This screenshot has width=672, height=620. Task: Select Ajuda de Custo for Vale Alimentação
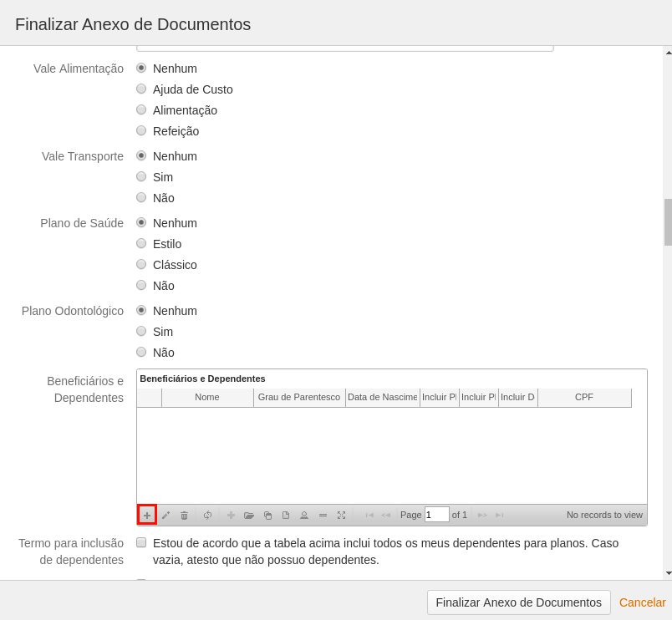pyautogui.click(x=141, y=89)
